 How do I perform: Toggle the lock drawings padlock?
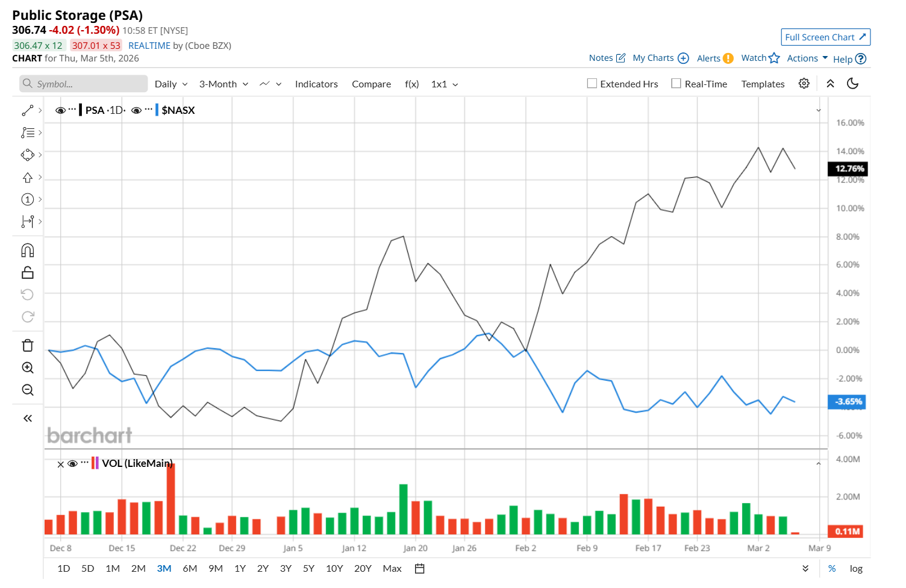pos(28,272)
